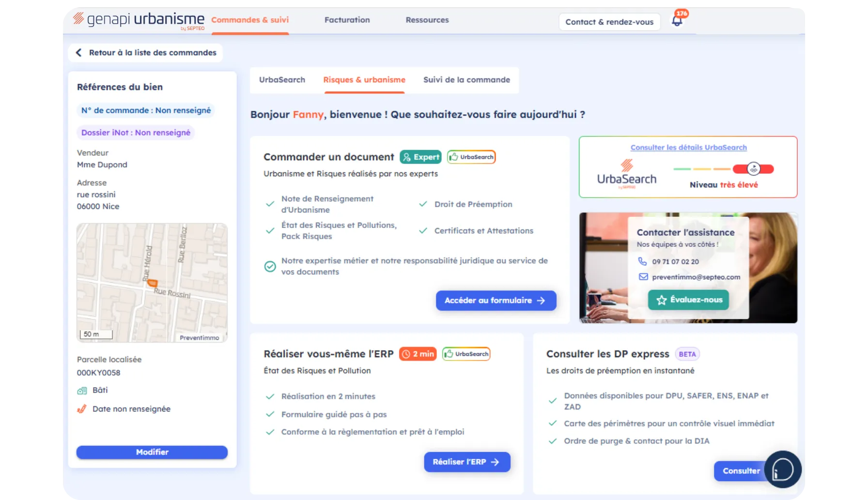Click the circled check expertise icon
The height and width of the screenshot is (500, 868).
pos(270,266)
